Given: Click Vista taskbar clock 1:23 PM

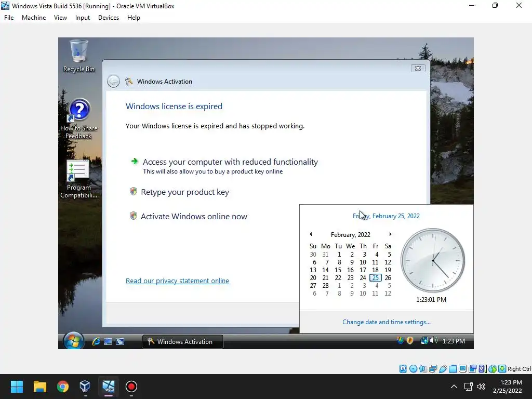Looking at the screenshot, I should [x=454, y=341].
